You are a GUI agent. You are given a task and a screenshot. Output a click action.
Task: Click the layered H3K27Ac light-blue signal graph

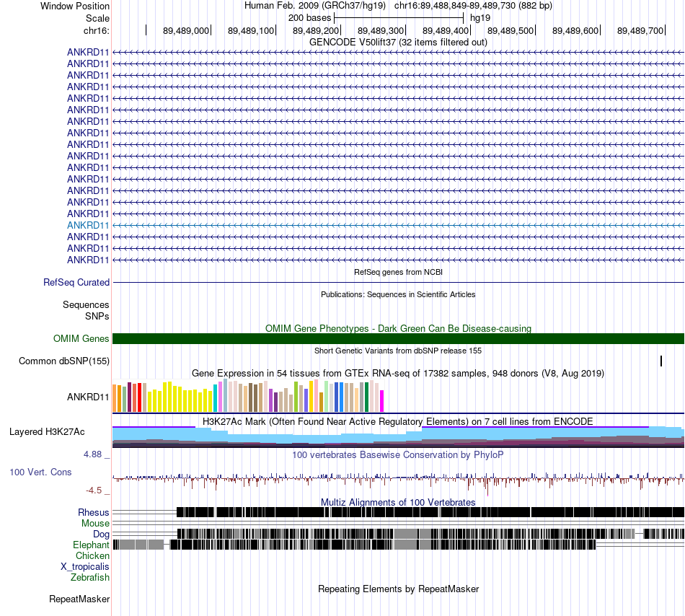[x=398, y=437]
